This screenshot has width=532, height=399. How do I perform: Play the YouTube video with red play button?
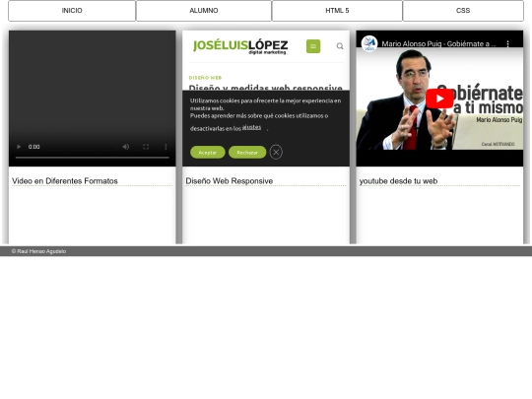pos(439,99)
